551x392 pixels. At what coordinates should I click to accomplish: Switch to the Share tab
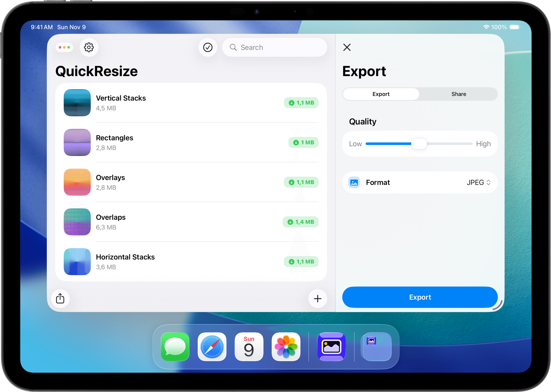point(458,94)
